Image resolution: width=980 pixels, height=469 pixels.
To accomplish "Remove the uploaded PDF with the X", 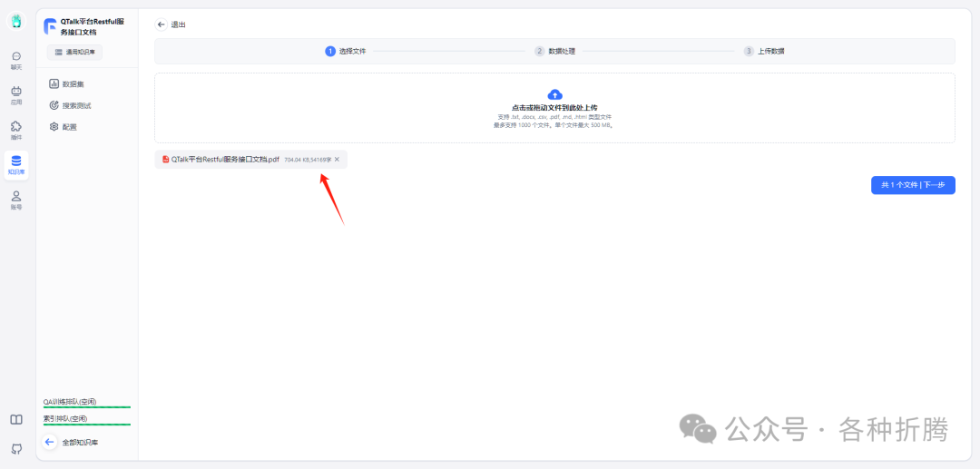I will [x=337, y=160].
